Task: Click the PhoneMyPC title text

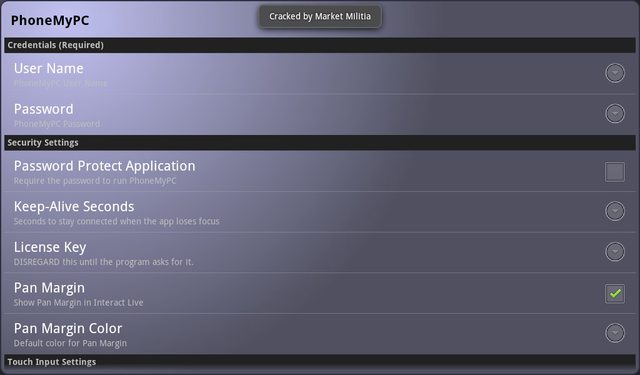Action: tap(50, 20)
